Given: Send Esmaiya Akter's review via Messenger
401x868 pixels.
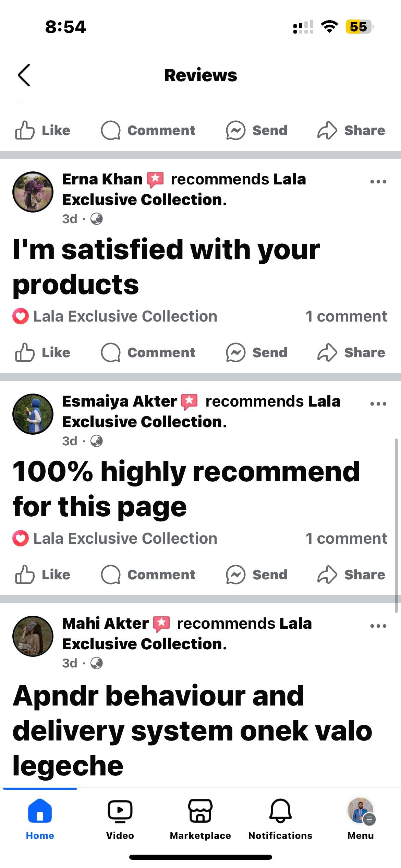Looking at the screenshot, I should (x=257, y=575).
